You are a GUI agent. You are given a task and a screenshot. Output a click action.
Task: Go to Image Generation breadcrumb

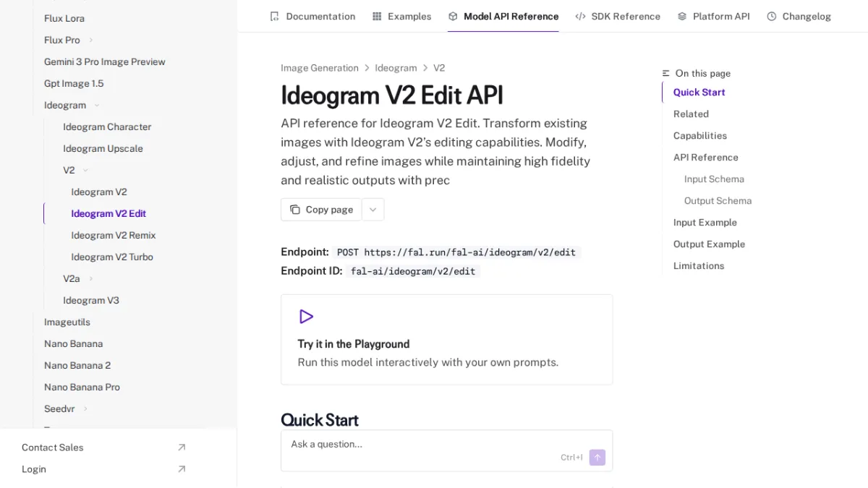coord(320,68)
